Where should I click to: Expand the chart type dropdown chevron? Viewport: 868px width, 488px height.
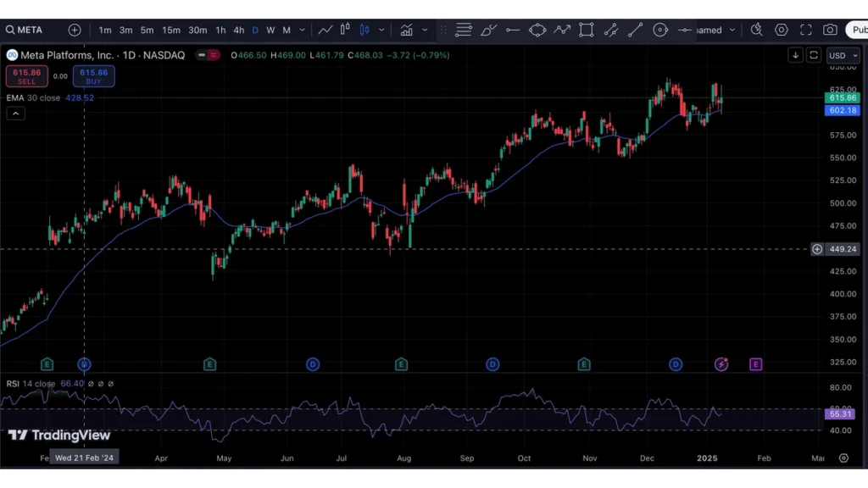tap(381, 30)
